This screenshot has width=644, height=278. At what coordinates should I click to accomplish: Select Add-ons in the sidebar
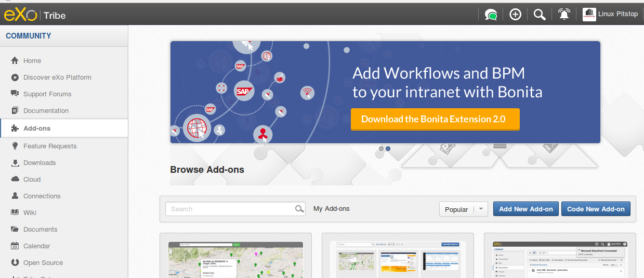tap(64, 128)
